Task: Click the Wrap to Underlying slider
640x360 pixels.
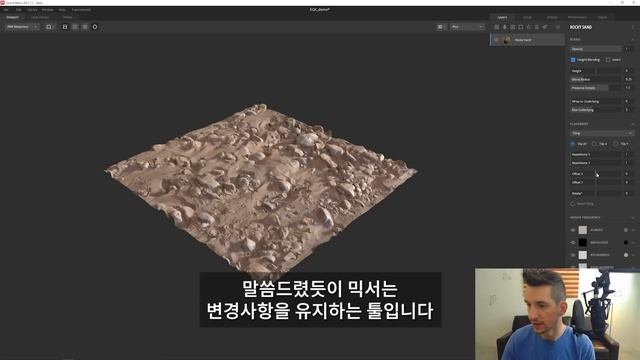Action: (595, 101)
